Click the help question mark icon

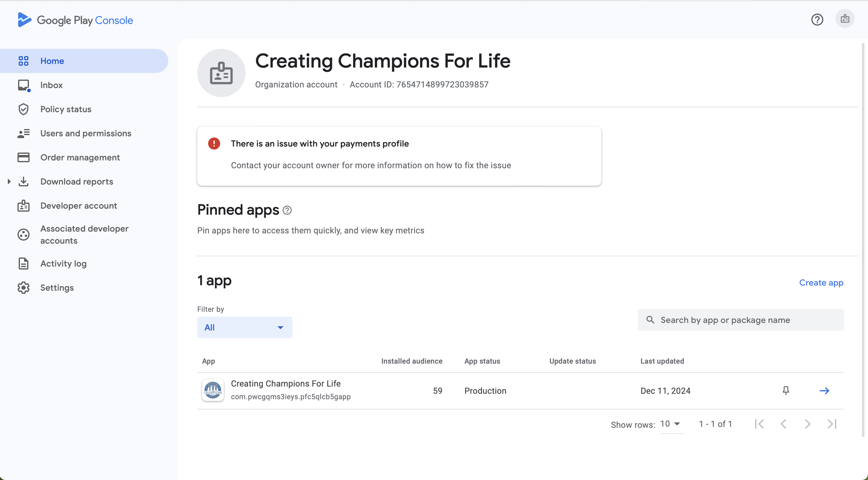(x=817, y=20)
